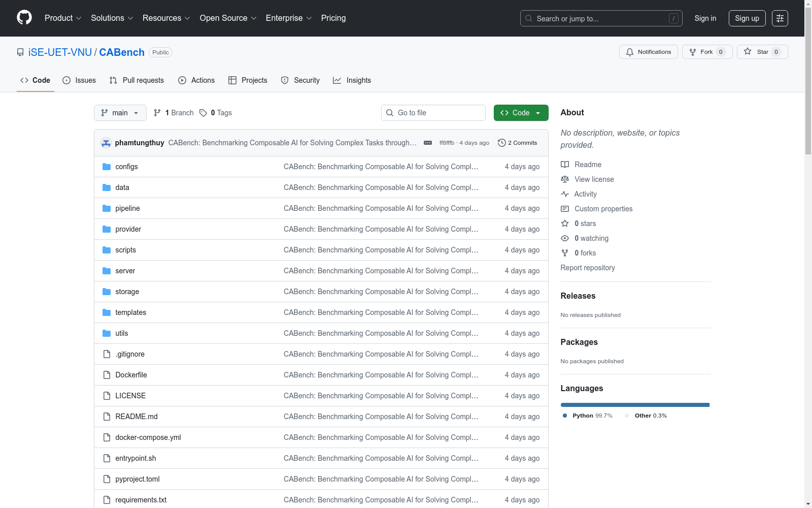Open the pipeline folder icon

click(x=107, y=208)
